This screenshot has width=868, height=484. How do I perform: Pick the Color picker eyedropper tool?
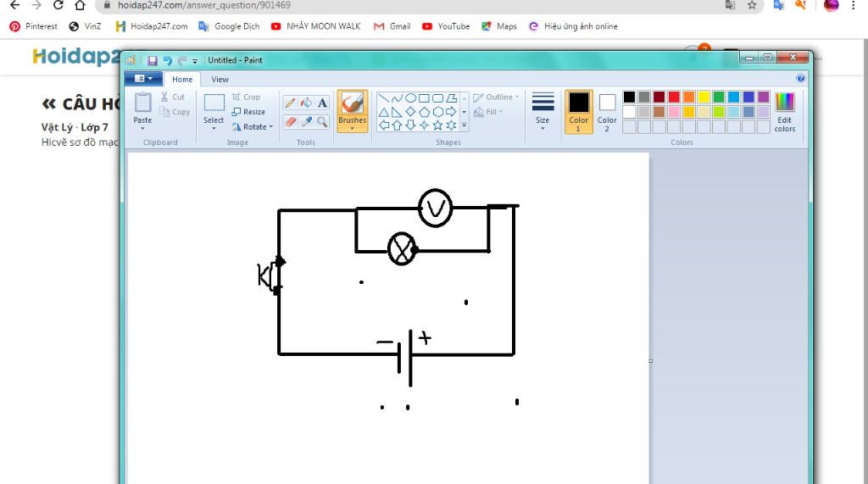pyautogui.click(x=306, y=121)
